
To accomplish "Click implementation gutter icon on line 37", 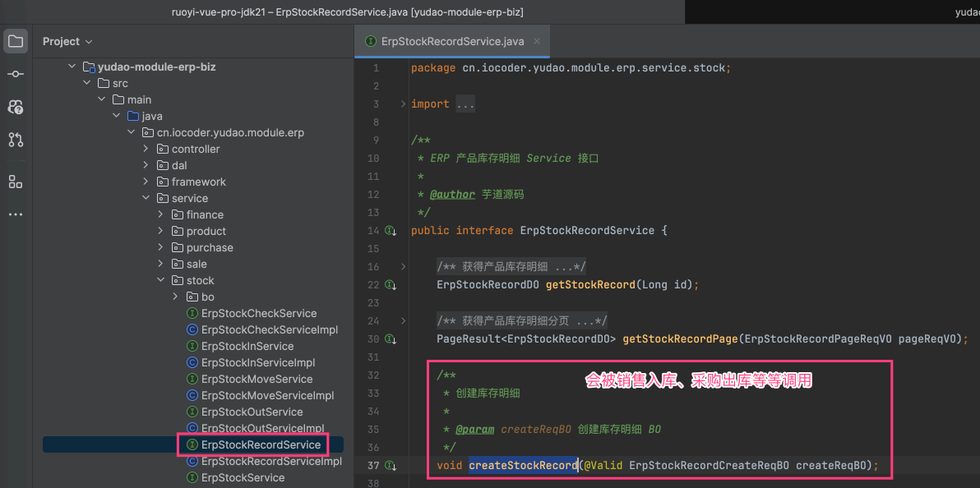I will point(390,466).
